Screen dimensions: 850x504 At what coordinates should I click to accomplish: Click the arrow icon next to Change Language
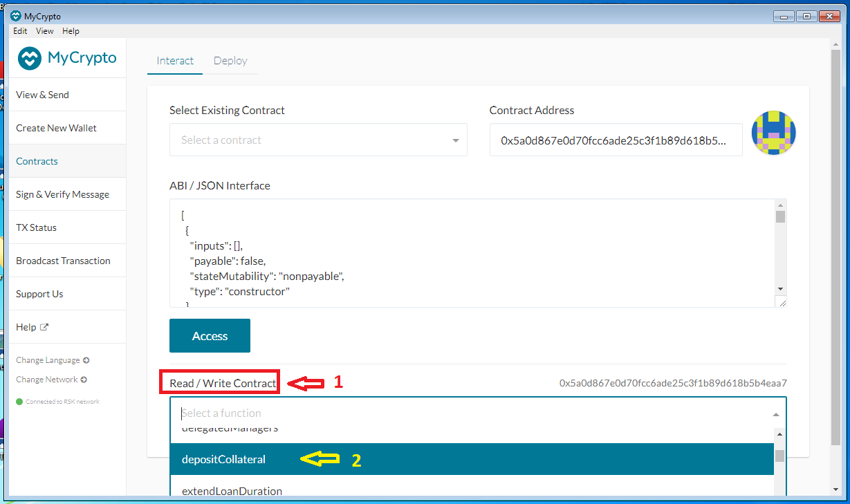tap(86, 360)
